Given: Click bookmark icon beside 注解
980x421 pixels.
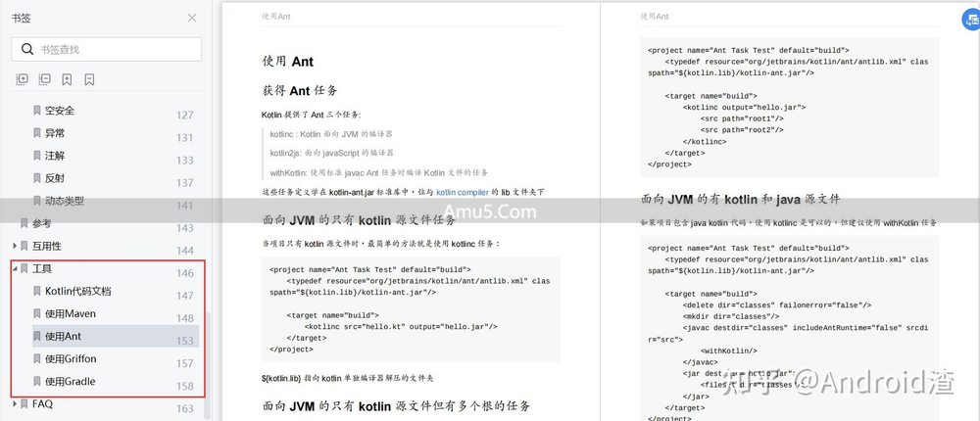Looking at the screenshot, I should pyautogui.click(x=37, y=156).
